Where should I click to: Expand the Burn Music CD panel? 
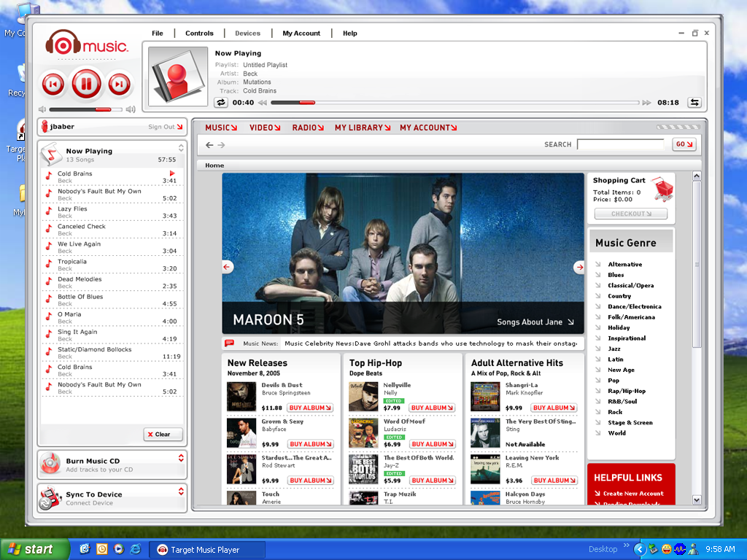[x=181, y=458]
